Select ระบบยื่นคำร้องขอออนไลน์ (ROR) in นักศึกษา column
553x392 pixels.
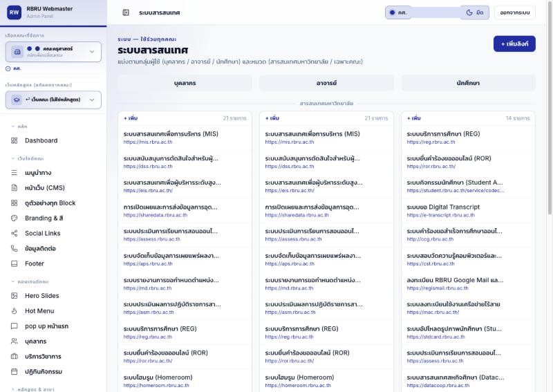coord(468,162)
